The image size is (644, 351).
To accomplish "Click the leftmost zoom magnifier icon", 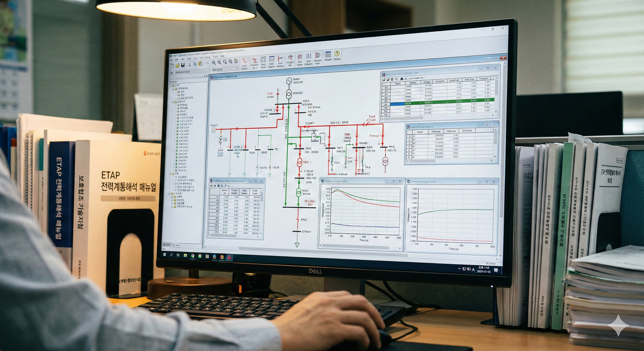I will click(x=214, y=63).
